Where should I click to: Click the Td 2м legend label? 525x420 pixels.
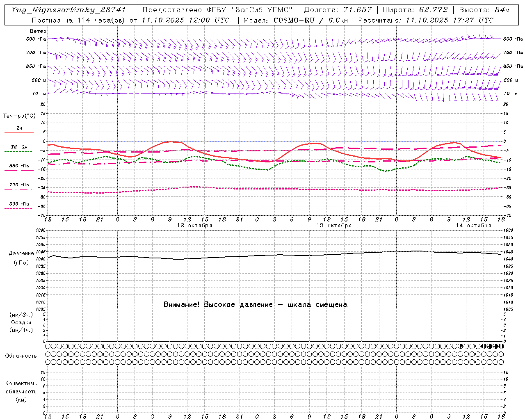[x=19, y=147]
